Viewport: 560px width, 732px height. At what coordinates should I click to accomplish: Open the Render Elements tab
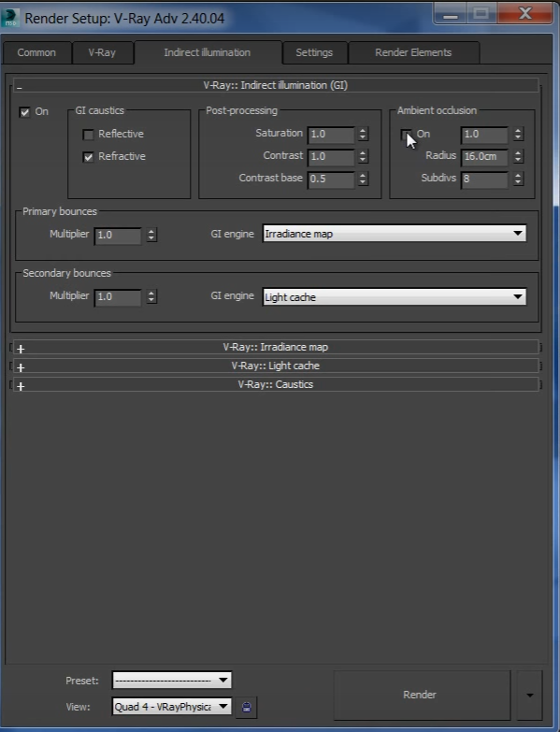coord(413,52)
